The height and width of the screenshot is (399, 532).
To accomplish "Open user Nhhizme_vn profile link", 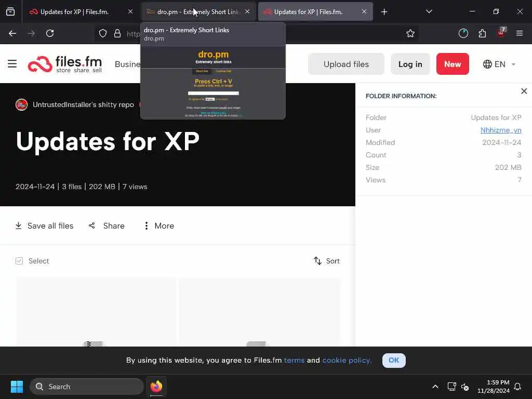I will point(501,130).
